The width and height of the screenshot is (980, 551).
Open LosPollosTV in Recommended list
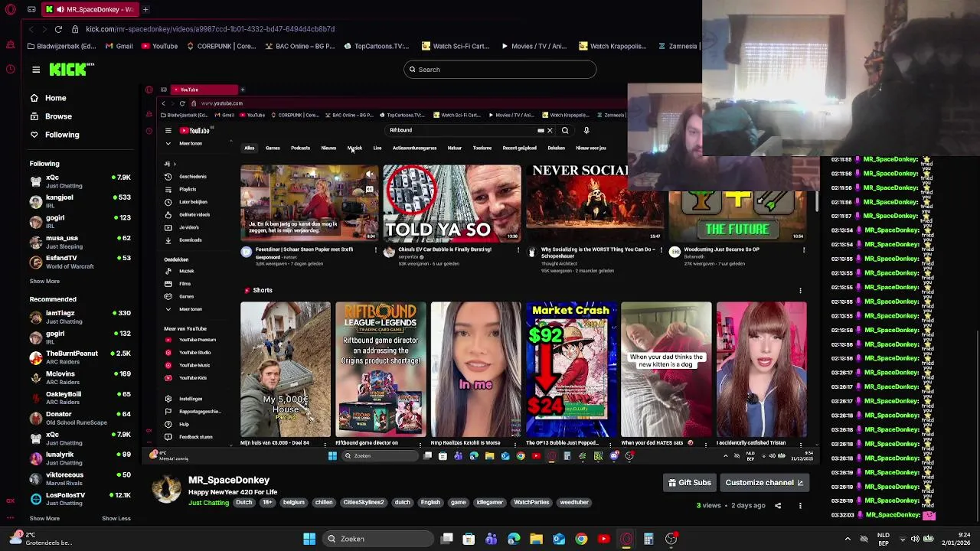coord(80,499)
